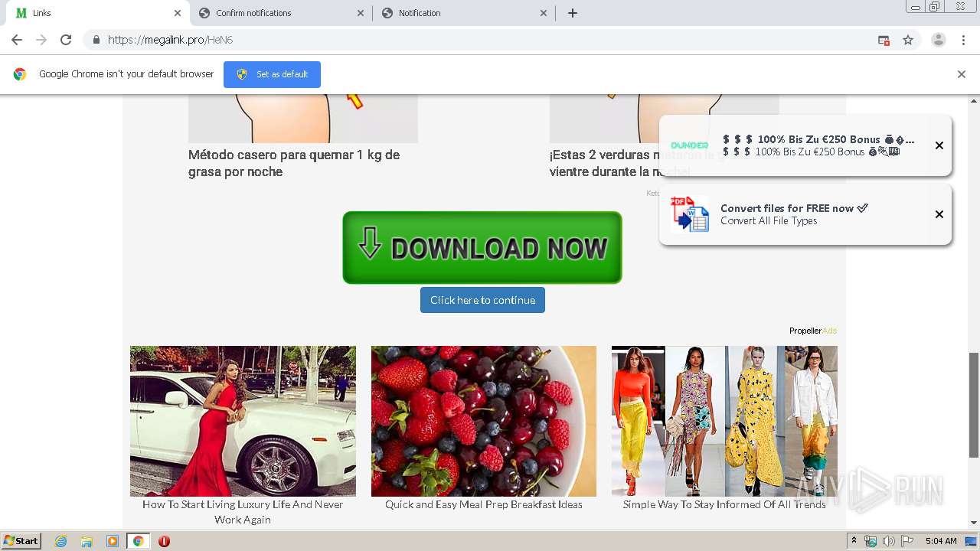Click the 'Click here to continue' button
This screenshot has height=551, width=980.
coord(482,300)
